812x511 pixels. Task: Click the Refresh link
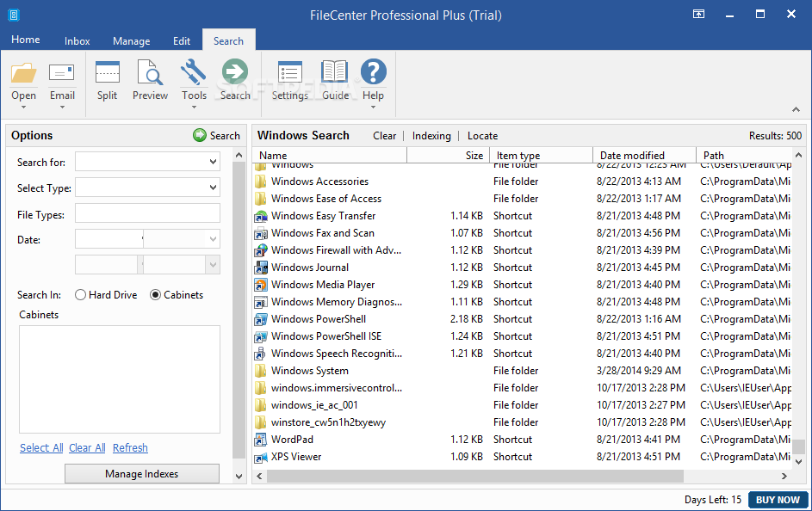click(x=130, y=448)
